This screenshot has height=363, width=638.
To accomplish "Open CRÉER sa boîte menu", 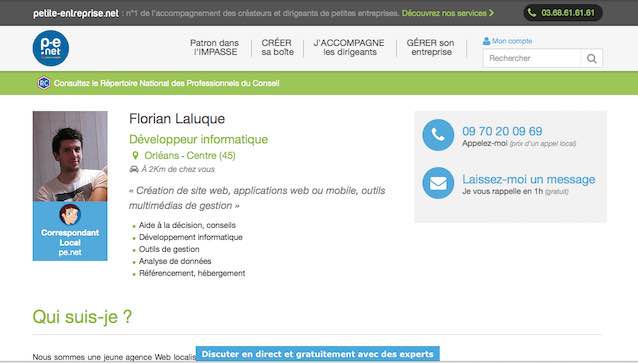I will click(277, 47).
